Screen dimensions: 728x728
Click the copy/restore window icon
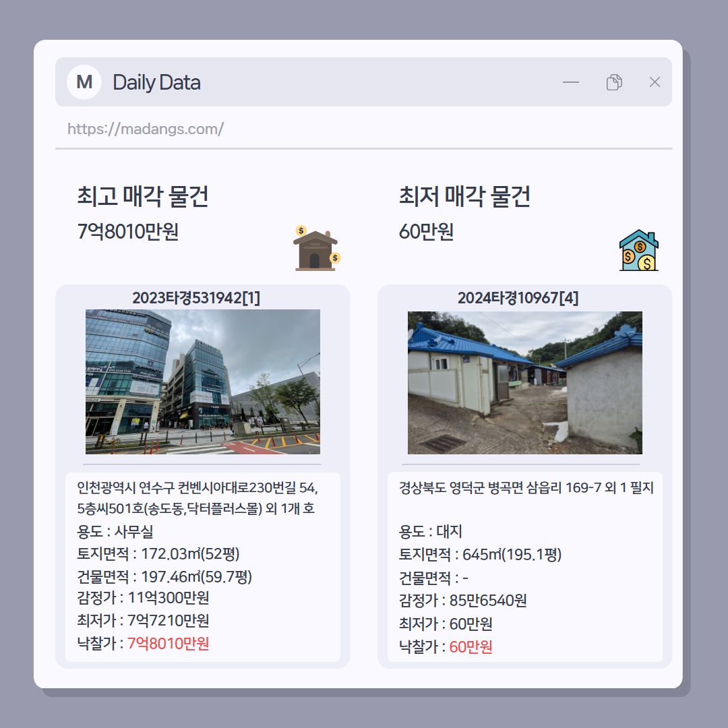[x=614, y=82]
